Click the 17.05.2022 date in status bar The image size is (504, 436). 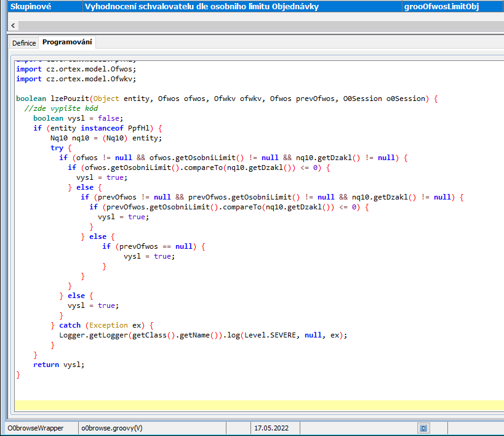point(270,428)
